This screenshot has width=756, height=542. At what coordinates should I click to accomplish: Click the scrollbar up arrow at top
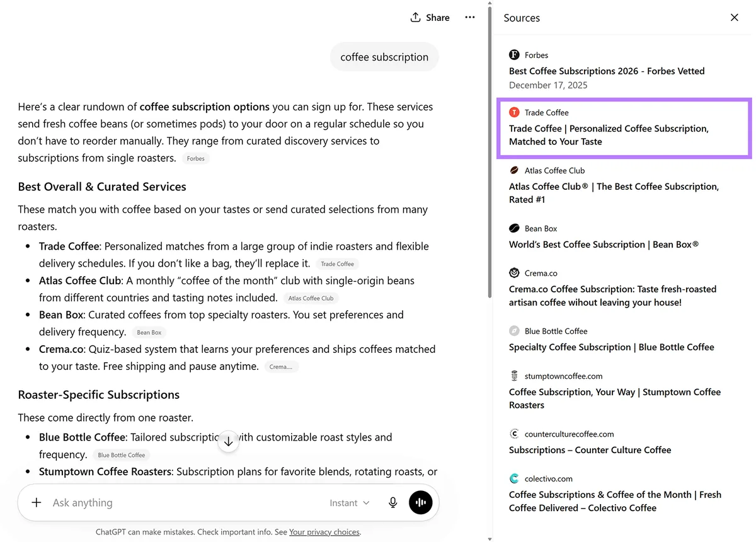click(x=490, y=3)
